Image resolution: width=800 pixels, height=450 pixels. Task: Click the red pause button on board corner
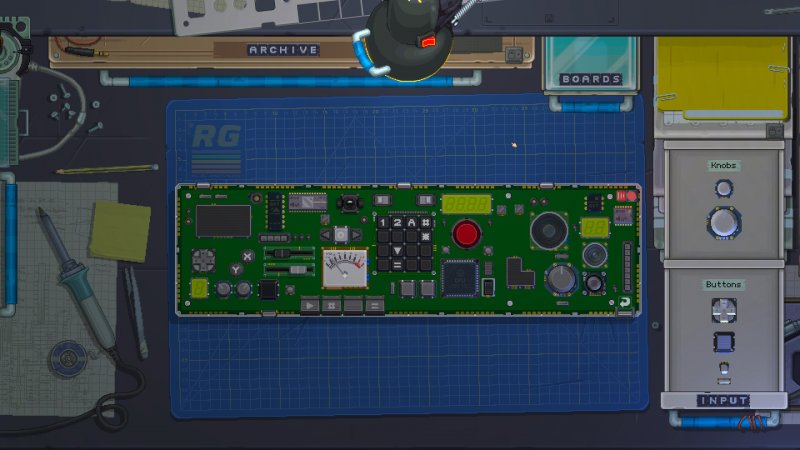click(621, 196)
